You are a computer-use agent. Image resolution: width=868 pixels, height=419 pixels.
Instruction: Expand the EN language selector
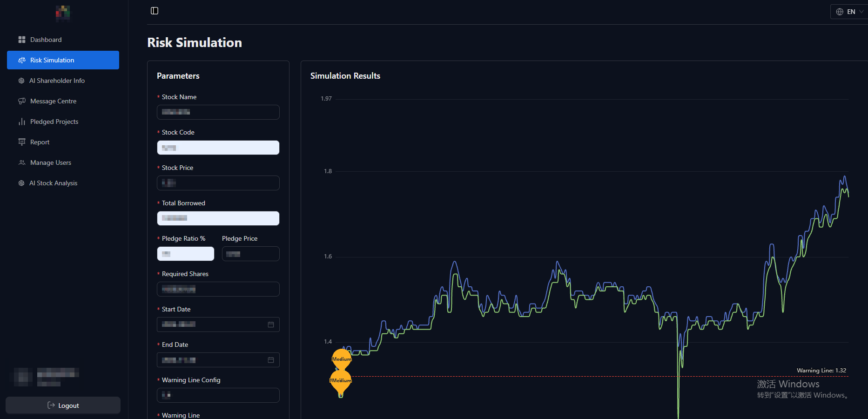(x=849, y=12)
